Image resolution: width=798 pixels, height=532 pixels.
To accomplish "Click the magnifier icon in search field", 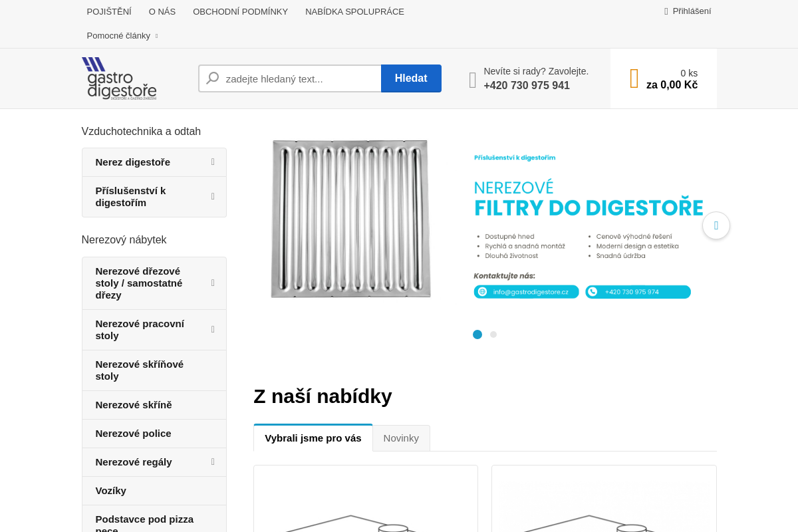I will pyautogui.click(x=213, y=78).
